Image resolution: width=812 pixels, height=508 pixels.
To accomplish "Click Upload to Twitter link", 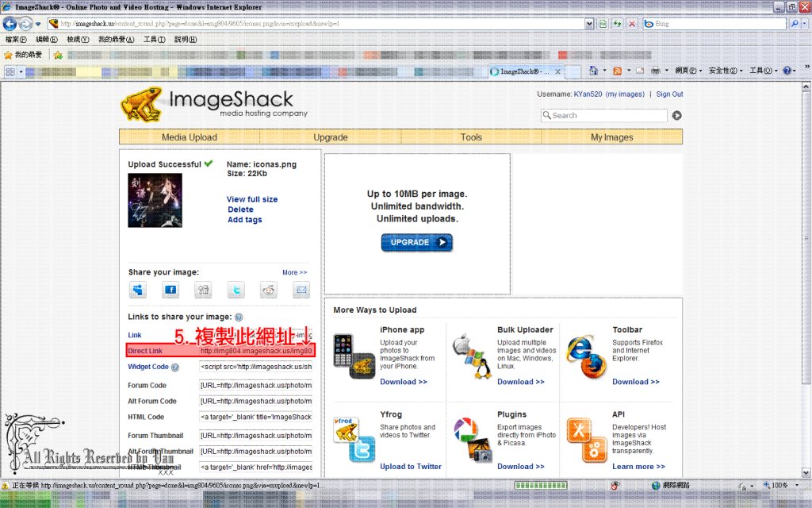I will point(411,467).
